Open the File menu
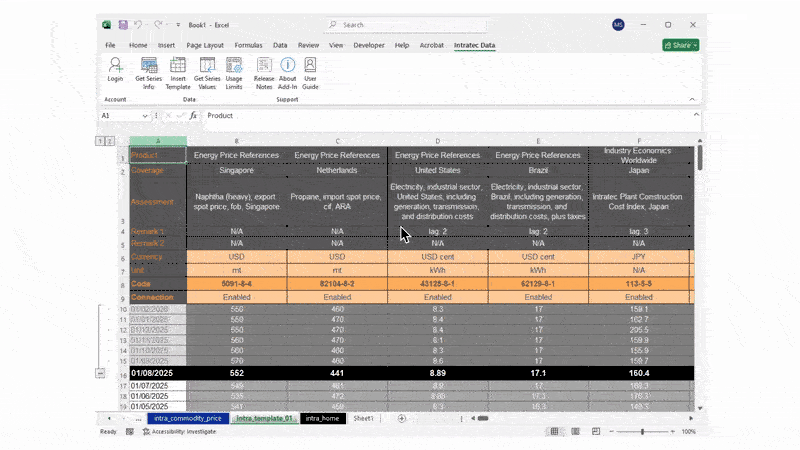Screen dimensions: 800x450 (110, 45)
